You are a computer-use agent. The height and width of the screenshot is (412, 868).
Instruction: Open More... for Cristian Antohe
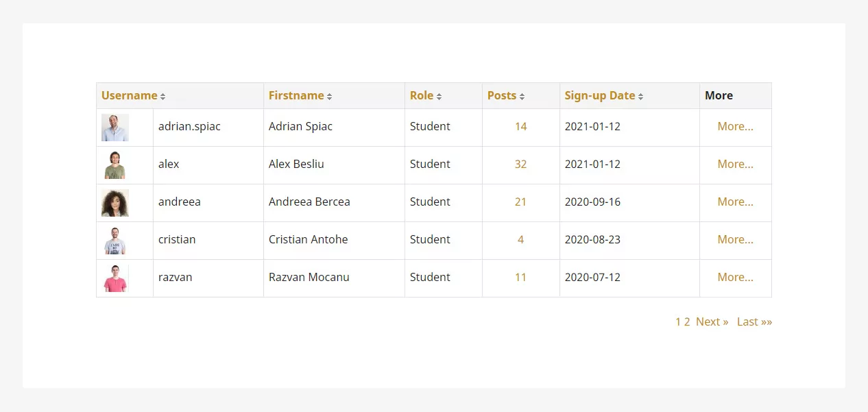(x=735, y=239)
